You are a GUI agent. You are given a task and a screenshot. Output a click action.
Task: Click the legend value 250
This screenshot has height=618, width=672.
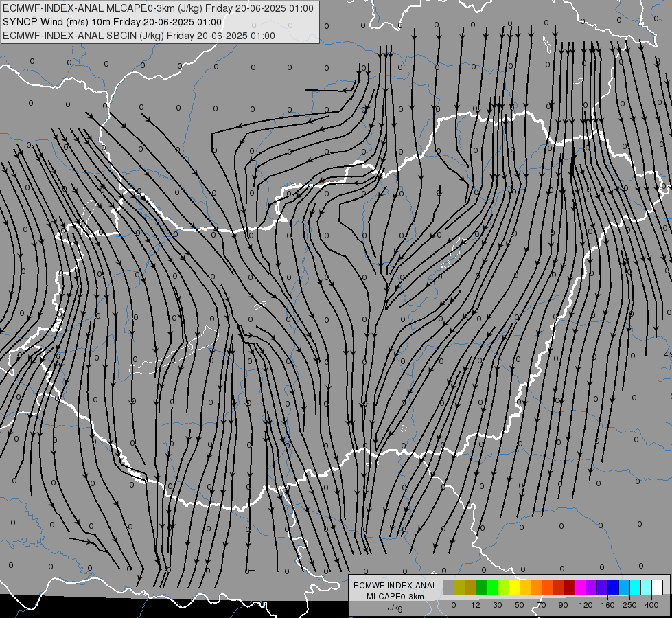pyautogui.click(x=629, y=605)
